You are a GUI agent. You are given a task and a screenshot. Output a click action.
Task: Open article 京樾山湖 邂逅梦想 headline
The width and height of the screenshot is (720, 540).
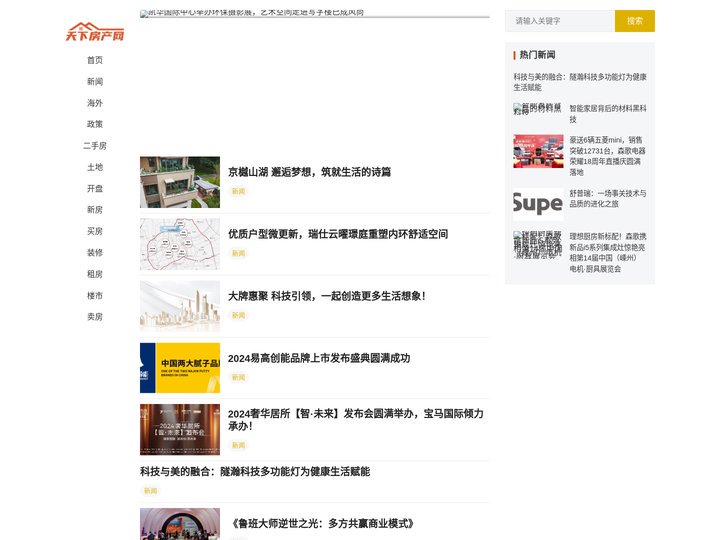[309, 172]
